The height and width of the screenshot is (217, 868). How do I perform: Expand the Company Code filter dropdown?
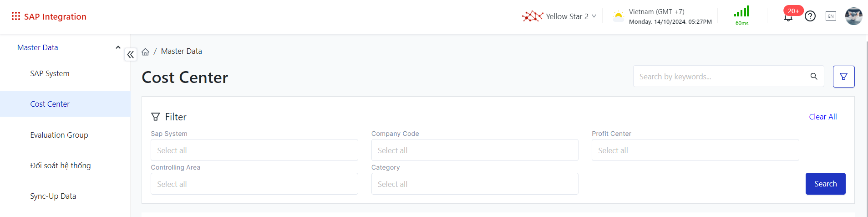[x=474, y=150]
